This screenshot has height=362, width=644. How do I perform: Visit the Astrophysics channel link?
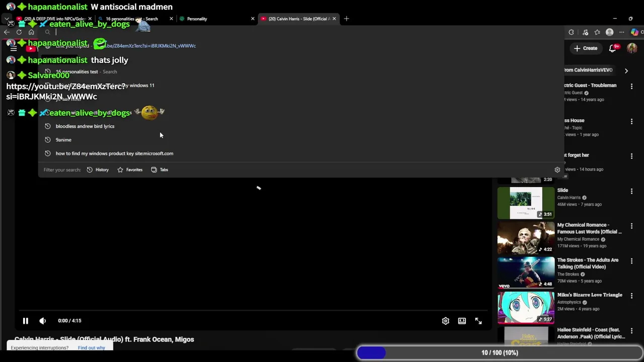569,302
